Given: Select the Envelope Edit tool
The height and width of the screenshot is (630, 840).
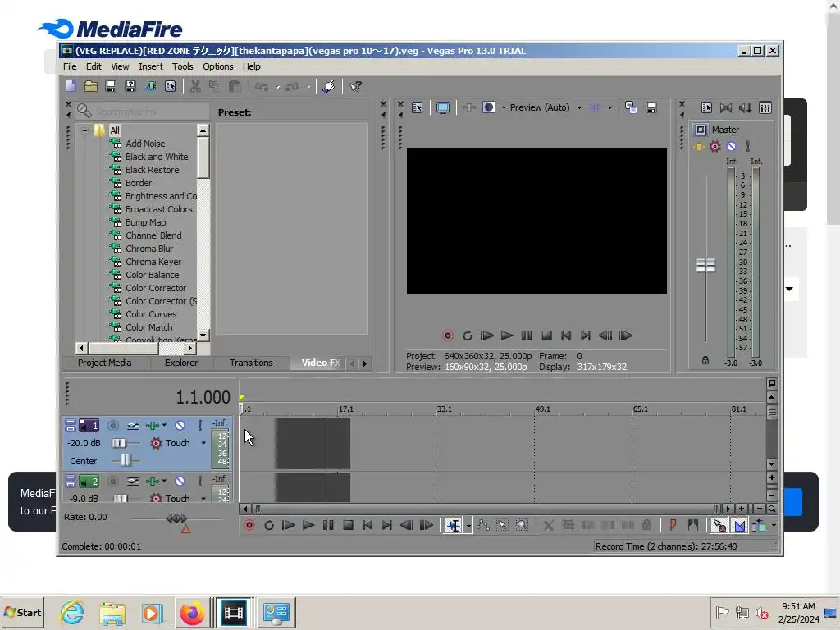Looking at the screenshot, I should pos(483,526).
